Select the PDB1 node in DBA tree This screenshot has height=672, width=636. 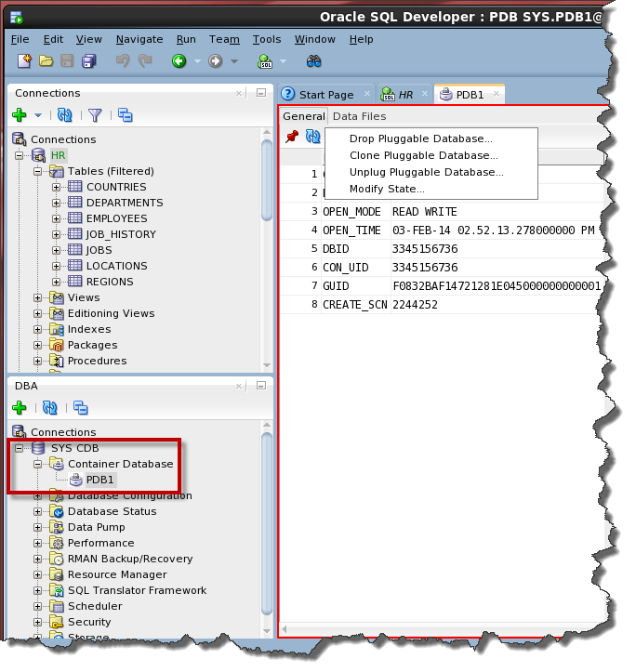click(x=99, y=480)
